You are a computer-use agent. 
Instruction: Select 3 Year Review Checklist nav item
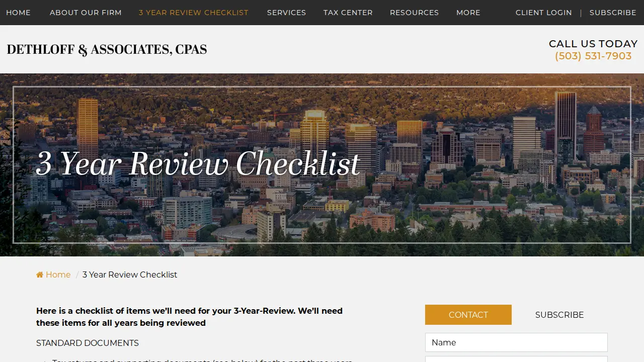(x=194, y=13)
